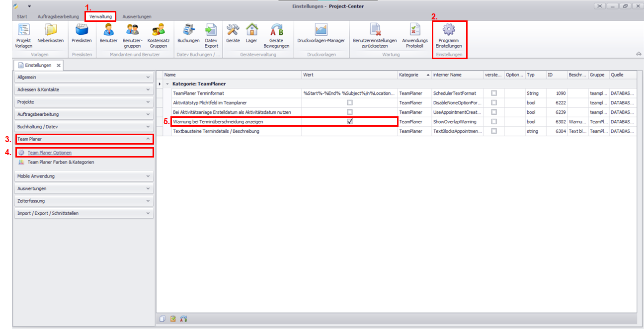Click the Team Planer Optionen link
The width and height of the screenshot is (644, 329).
coord(53,153)
